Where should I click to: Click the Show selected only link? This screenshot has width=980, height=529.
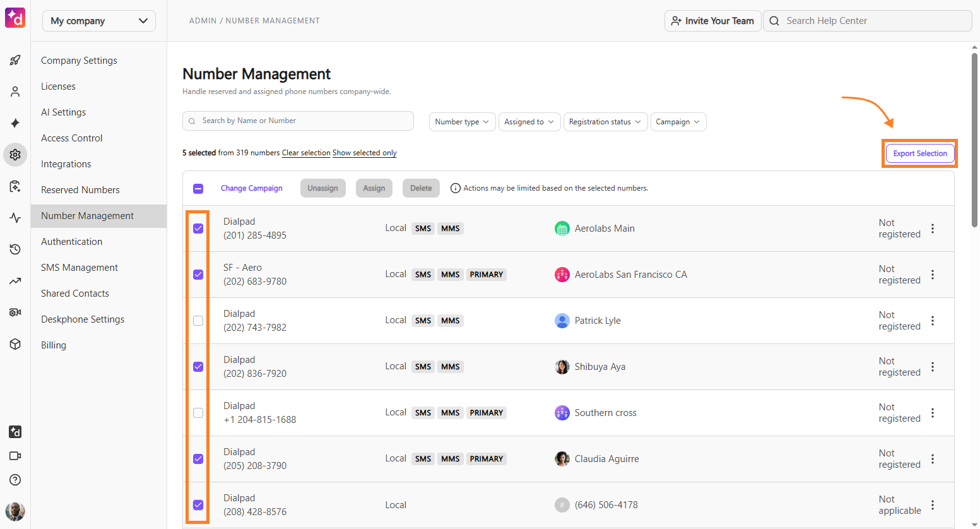[365, 153]
